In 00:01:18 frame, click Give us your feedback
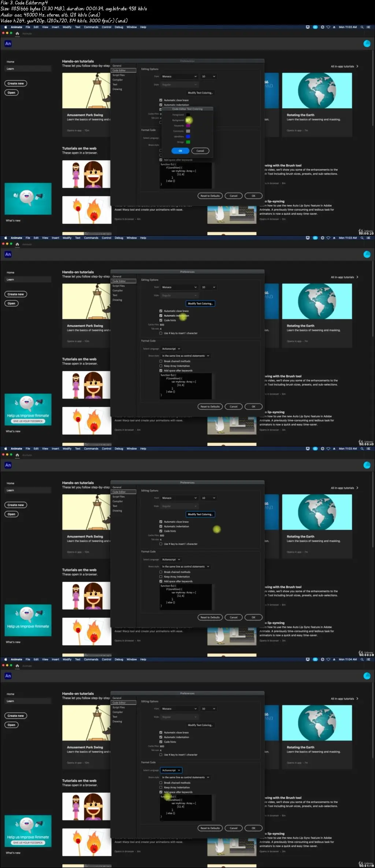Image resolution: width=375 pixels, height=868 pixels. pos(28,843)
